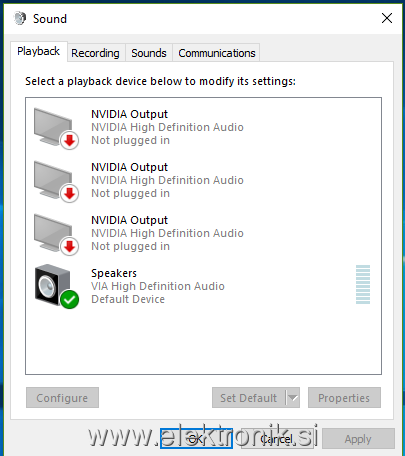Click the red arrow on third NVIDIA Output
This screenshot has height=456, width=405.
(69, 246)
